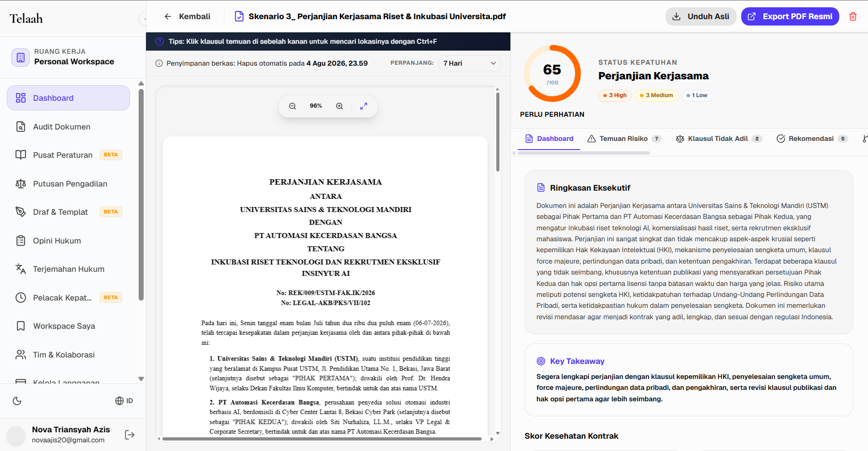
Task: Click the logout icon beside the user name
Action: tap(130, 435)
